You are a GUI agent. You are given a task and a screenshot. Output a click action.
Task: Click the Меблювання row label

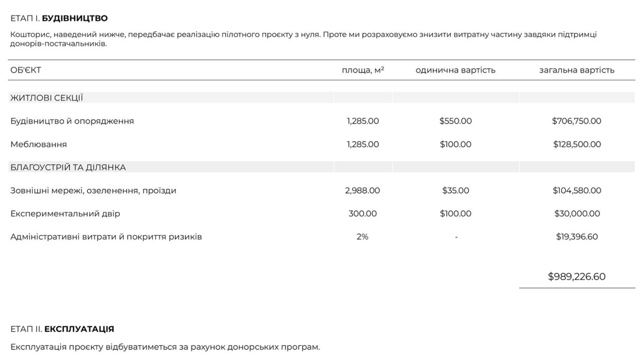[38, 144]
